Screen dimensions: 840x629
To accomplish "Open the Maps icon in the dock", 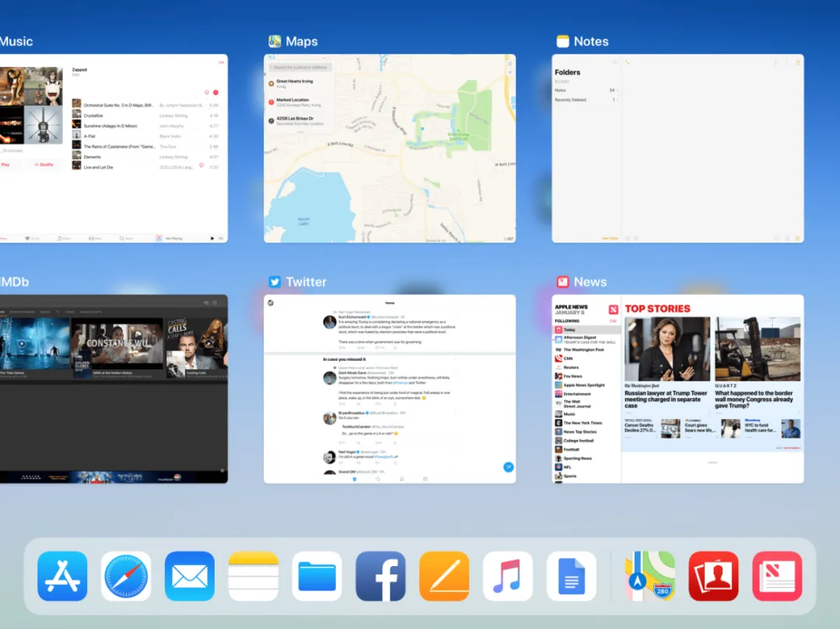I will point(649,576).
